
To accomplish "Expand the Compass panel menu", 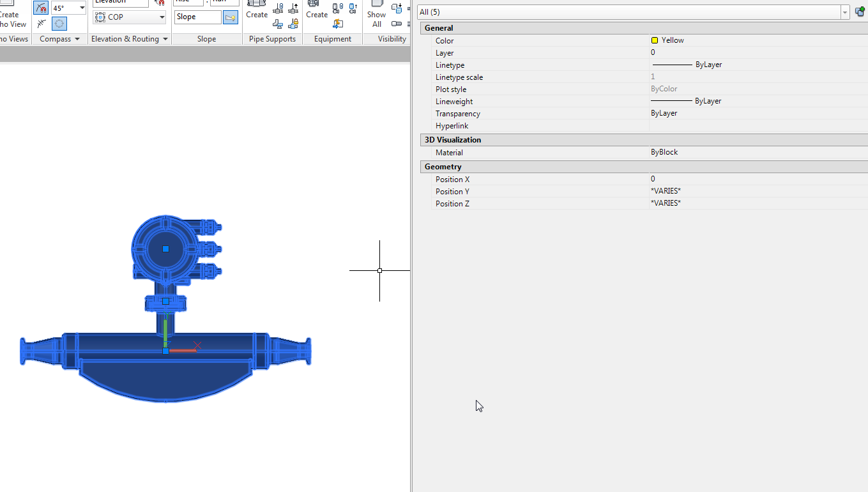I will [x=78, y=38].
